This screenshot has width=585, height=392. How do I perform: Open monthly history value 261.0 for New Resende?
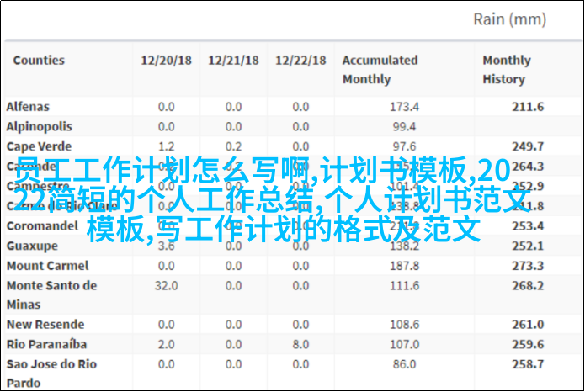[x=528, y=324]
